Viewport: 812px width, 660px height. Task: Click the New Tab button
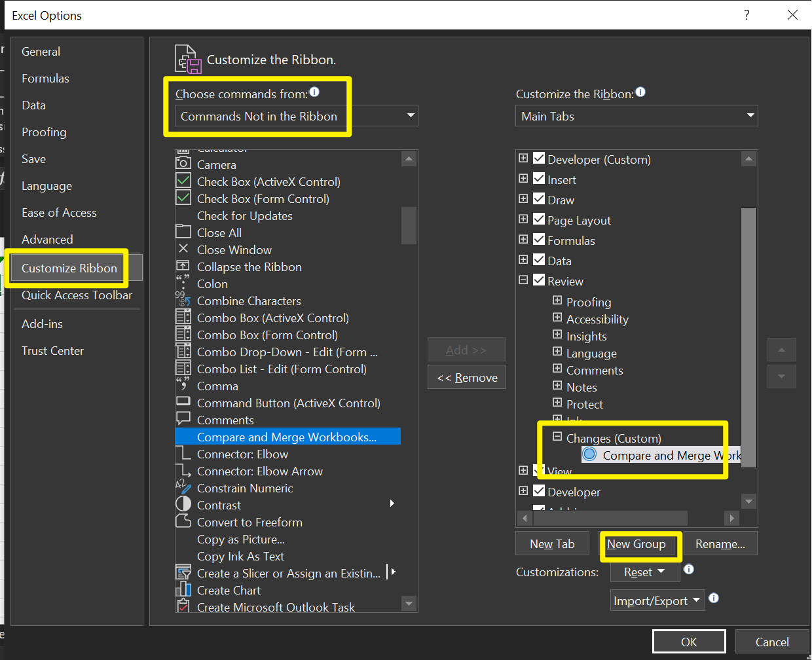coord(552,543)
